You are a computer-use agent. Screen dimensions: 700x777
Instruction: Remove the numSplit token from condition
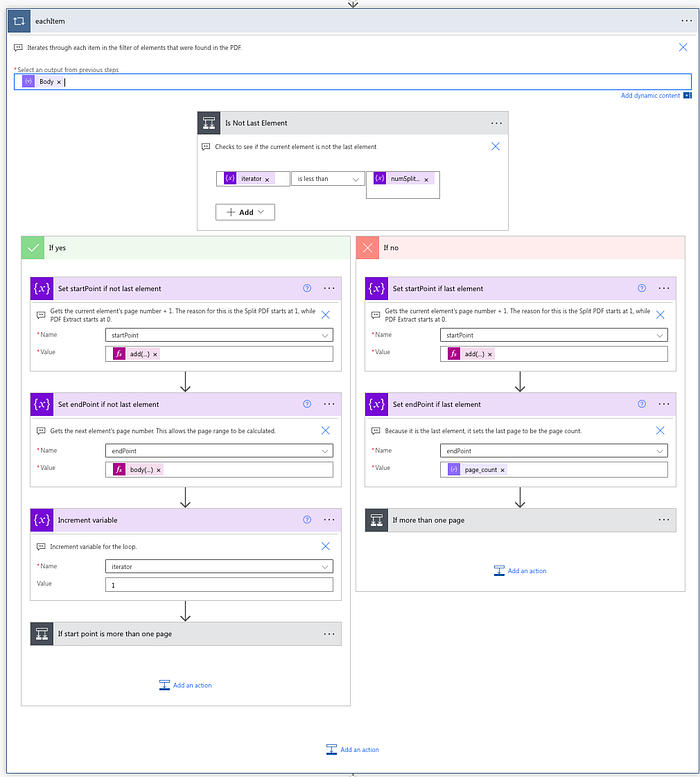tap(426, 179)
